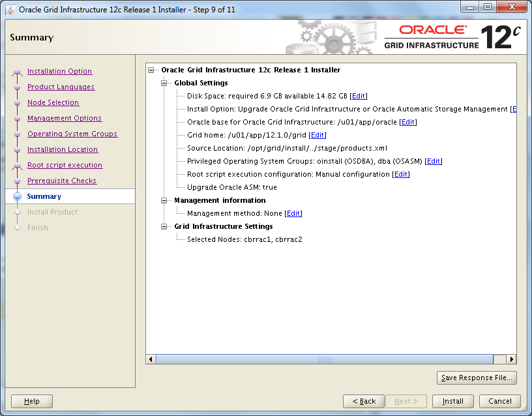Screen dimensions: 532x416
Task: Edit Root script execution configuration
Action: click(x=401, y=174)
